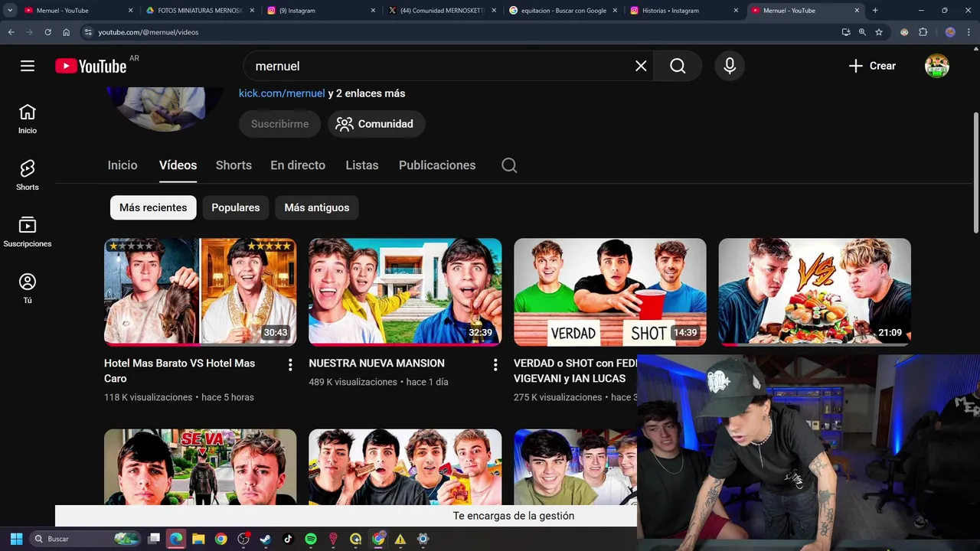
Task: Open the kick.com/mernuel link
Action: 282,93
